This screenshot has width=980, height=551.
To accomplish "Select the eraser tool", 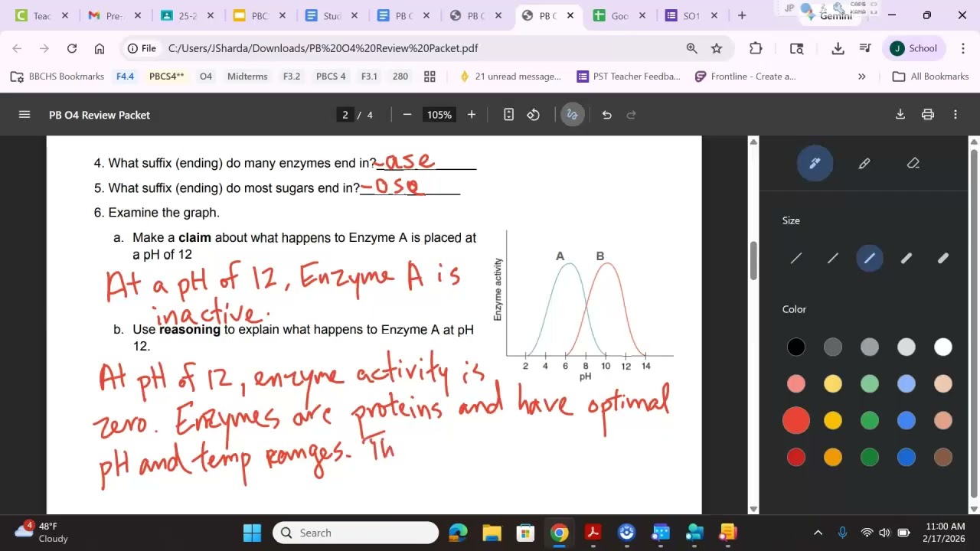I will tap(913, 163).
